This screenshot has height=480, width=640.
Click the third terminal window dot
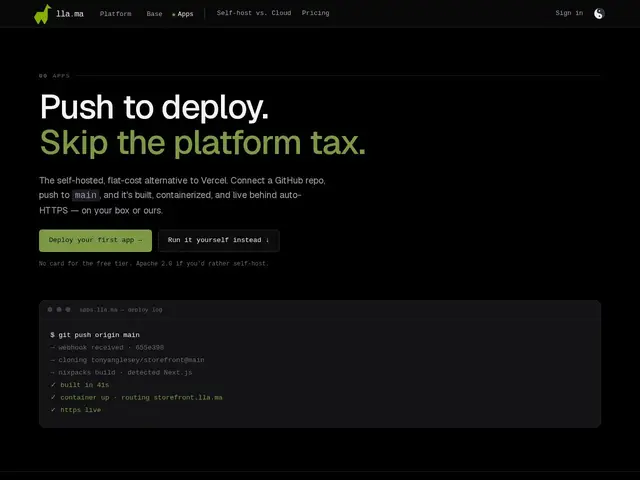tap(68, 309)
